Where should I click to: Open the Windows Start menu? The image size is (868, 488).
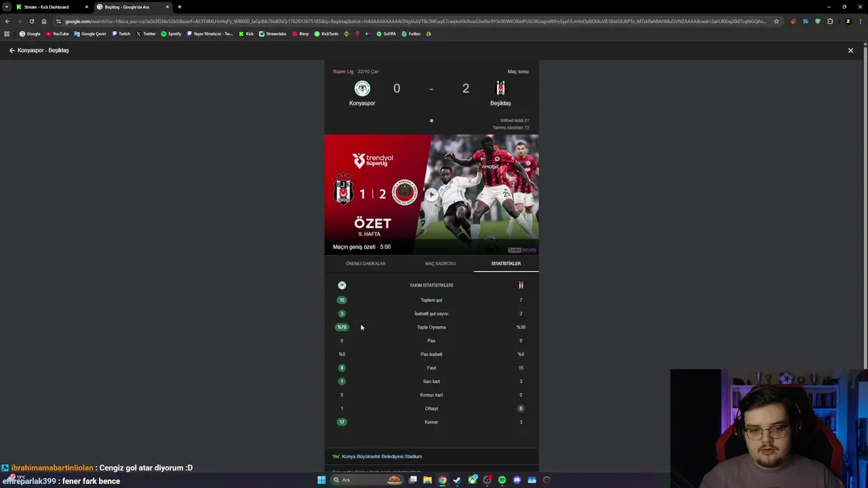(321, 480)
